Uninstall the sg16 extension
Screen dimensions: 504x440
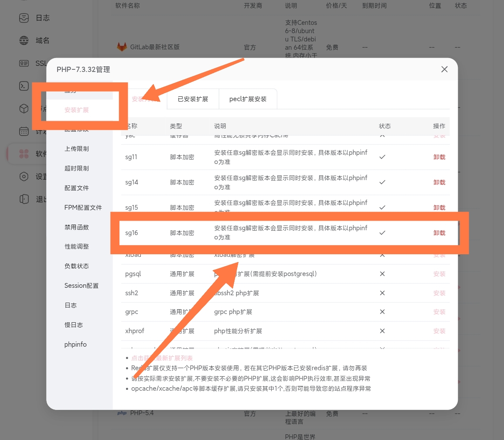click(x=439, y=233)
